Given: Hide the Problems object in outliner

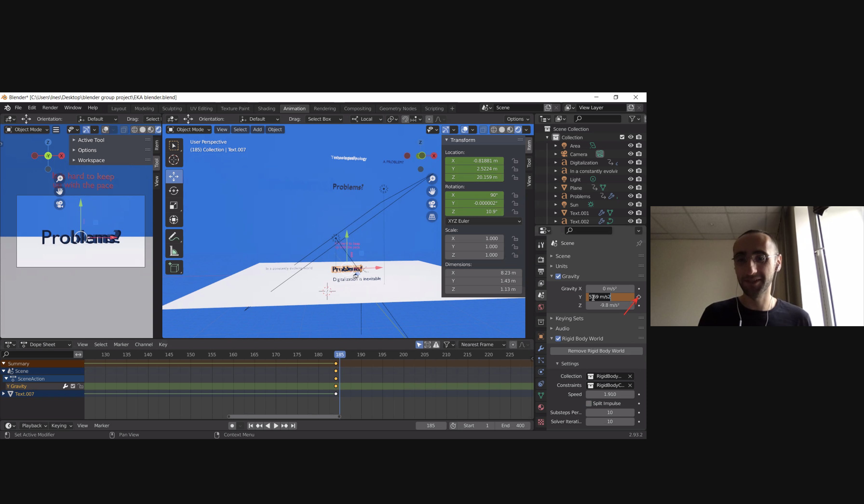Looking at the screenshot, I should coord(630,196).
